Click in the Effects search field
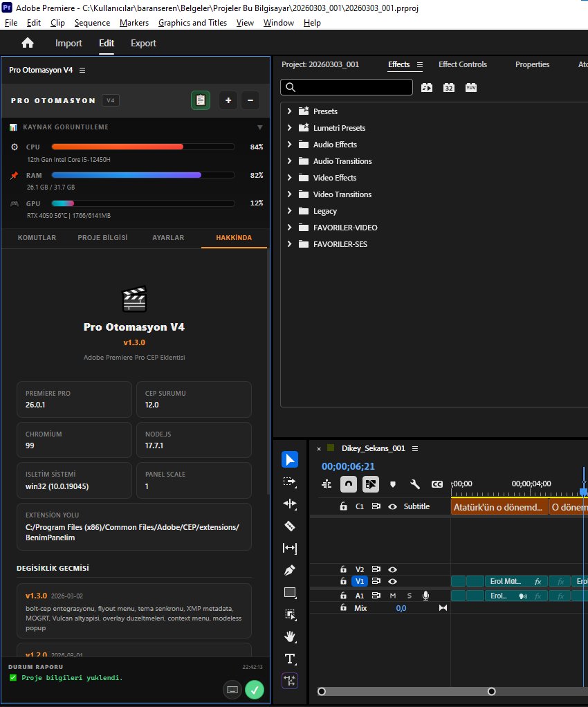 [x=347, y=87]
